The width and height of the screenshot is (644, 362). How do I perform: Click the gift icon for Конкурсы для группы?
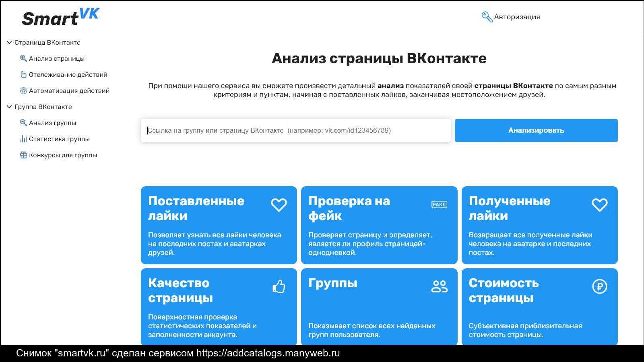[23, 155]
